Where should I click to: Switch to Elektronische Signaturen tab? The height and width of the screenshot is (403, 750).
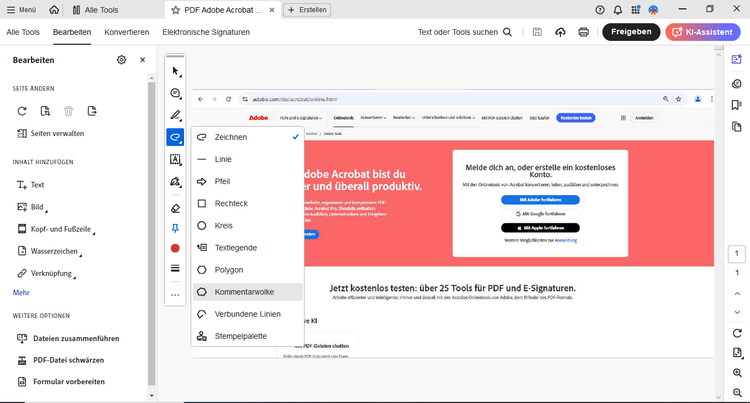[206, 32]
